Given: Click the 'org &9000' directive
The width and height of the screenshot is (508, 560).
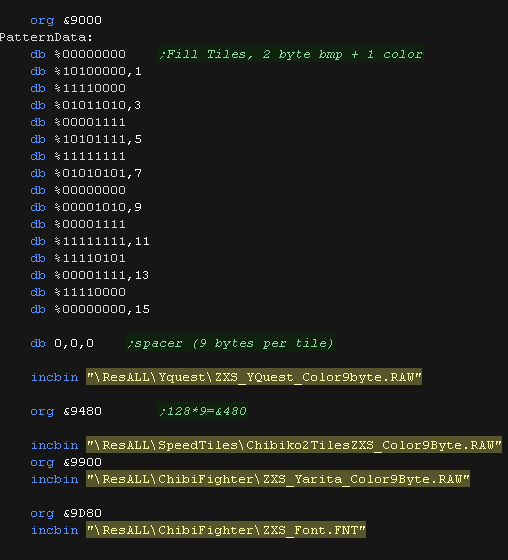Looking at the screenshot, I should pyautogui.click(x=66, y=20).
